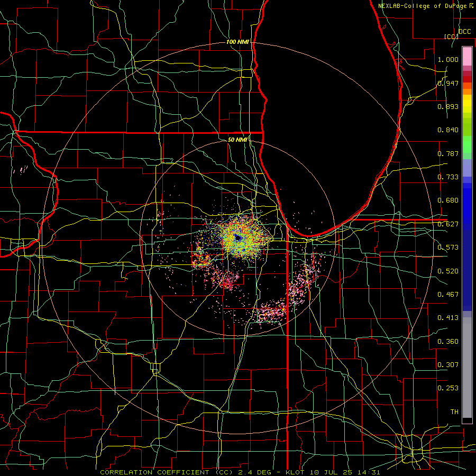Click the 100 NMI range ring label
The height and width of the screenshot is (476, 476).
237,42
